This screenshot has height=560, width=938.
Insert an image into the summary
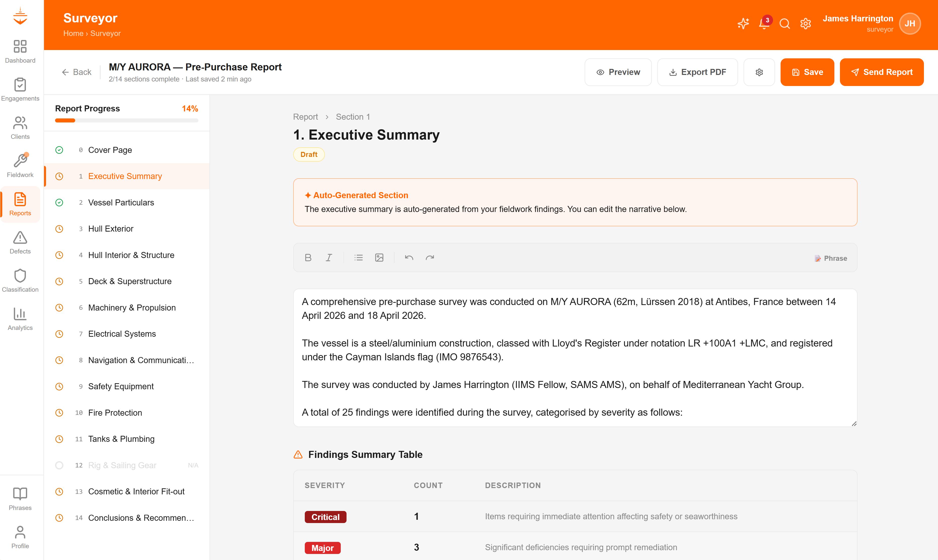379,258
